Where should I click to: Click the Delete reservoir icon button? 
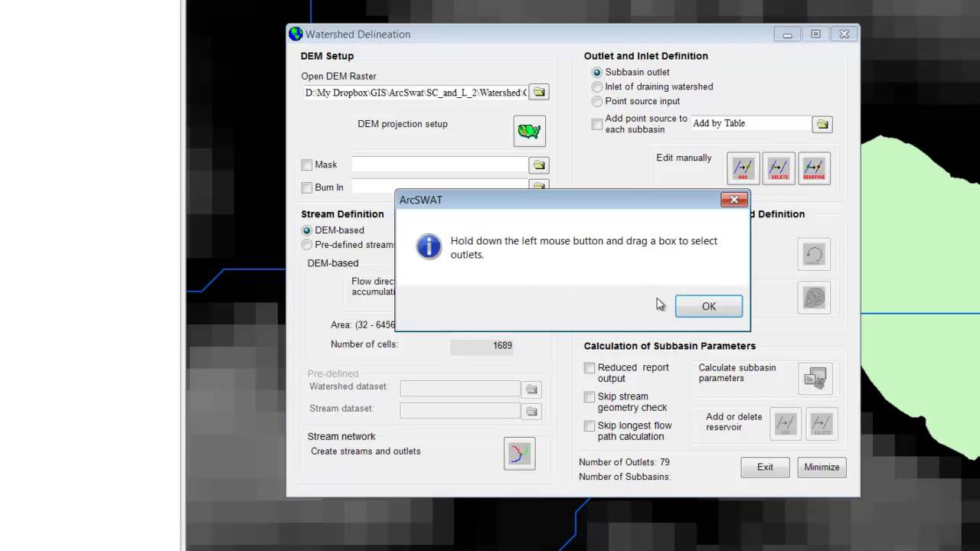(x=822, y=423)
